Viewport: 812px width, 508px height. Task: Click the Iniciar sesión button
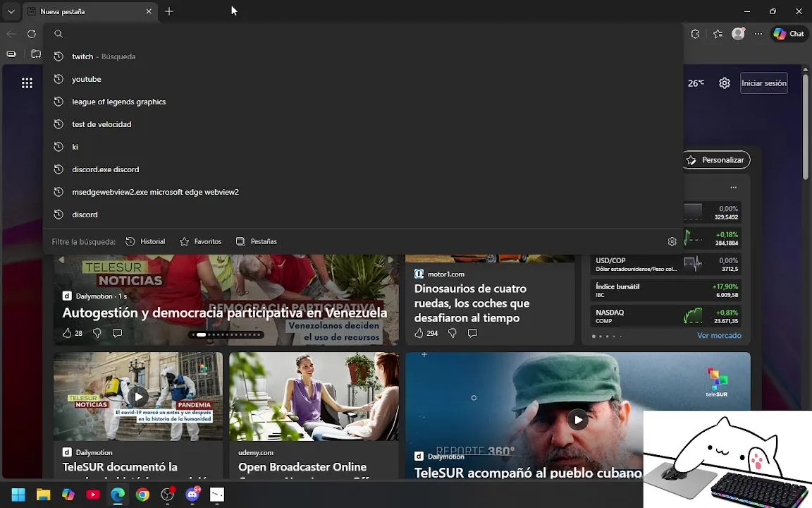pyautogui.click(x=764, y=83)
